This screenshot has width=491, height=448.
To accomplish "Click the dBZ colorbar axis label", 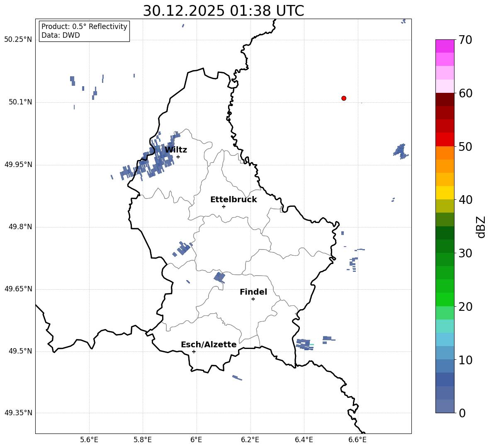I will tap(481, 227).
